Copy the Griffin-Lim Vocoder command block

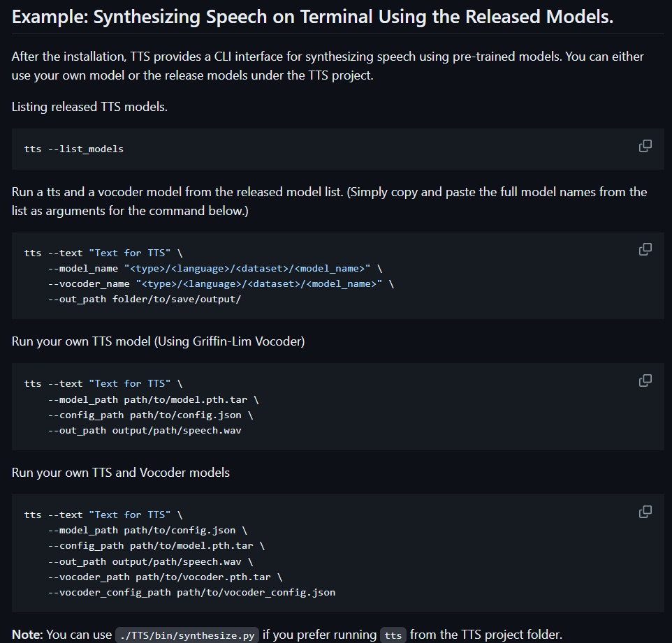coord(645,380)
